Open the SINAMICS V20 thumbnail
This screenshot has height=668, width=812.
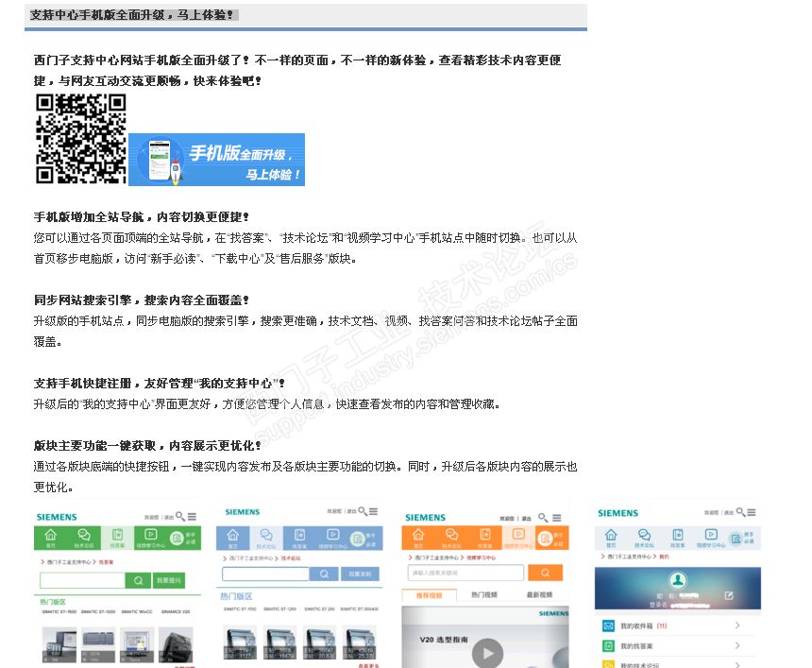(x=176, y=644)
